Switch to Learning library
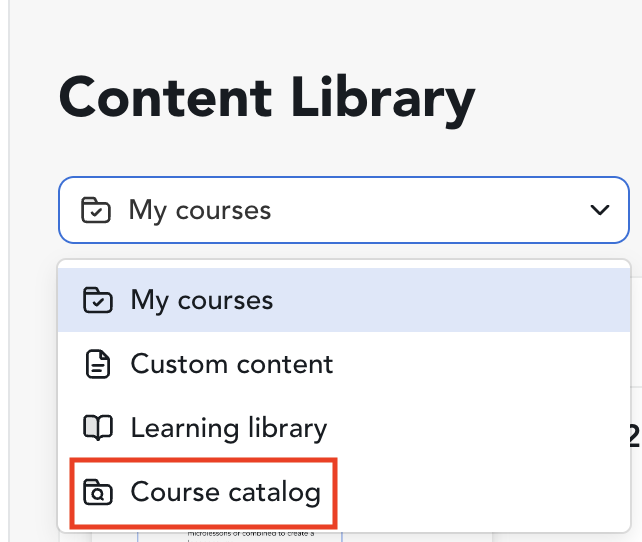The image size is (642, 542). [344, 428]
